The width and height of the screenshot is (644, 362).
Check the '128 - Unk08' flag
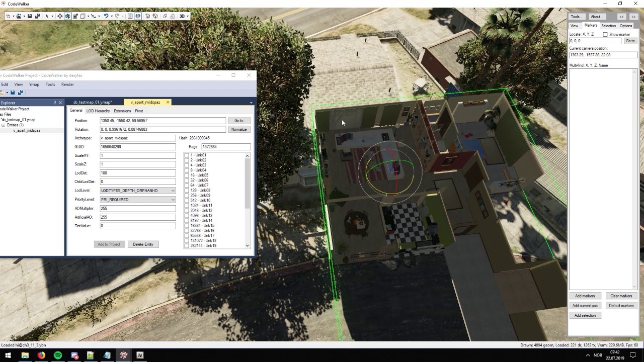(x=187, y=191)
